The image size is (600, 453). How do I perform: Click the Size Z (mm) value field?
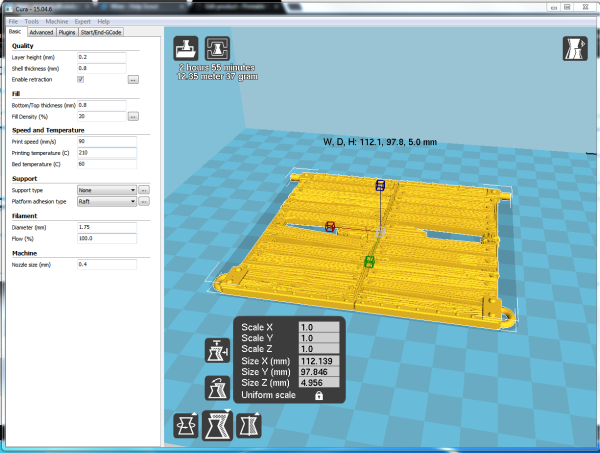[x=319, y=382]
